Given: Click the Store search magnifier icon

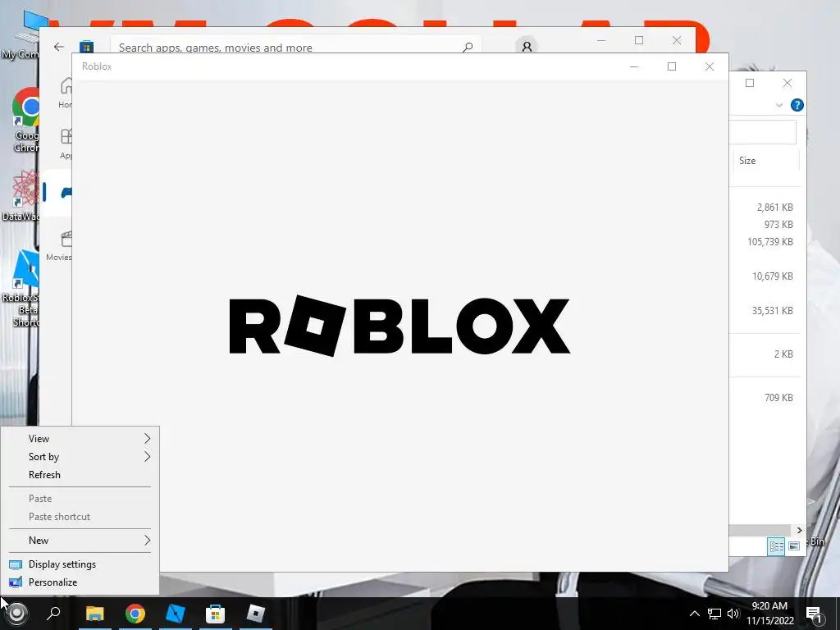Looking at the screenshot, I should (468, 47).
